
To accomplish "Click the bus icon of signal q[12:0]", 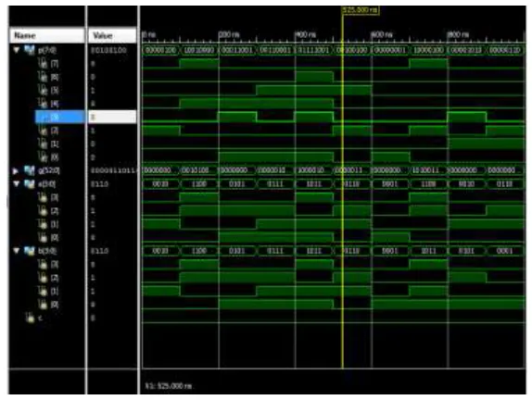I will 30,170.
